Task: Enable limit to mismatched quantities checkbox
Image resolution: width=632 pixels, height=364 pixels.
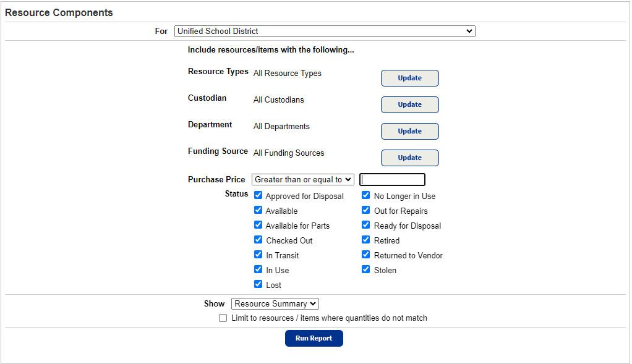Action: [223, 318]
